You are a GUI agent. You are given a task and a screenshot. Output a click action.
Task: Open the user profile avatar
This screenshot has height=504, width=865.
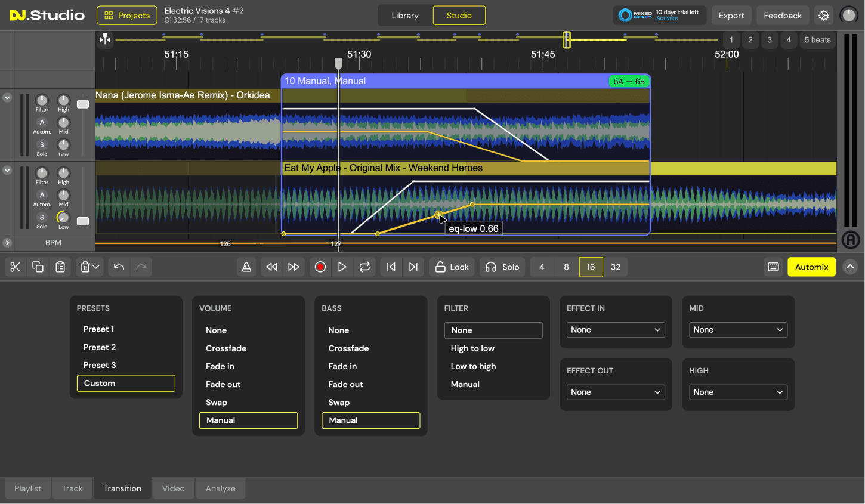[849, 16]
